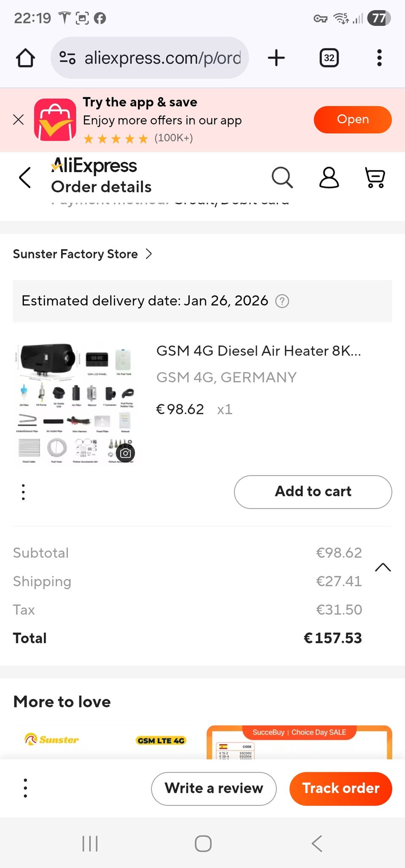Tap the camera icon on product image
Screen dimensions: 405x868
point(125,453)
